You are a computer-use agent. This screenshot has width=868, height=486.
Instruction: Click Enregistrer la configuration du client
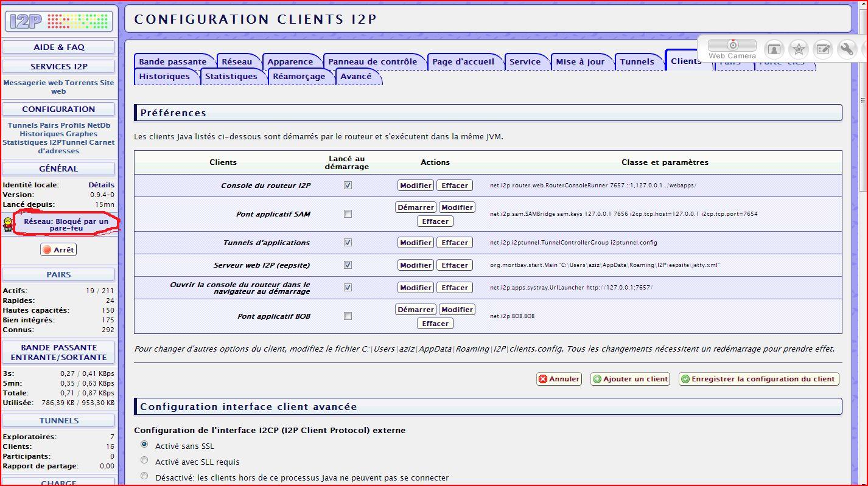point(758,379)
